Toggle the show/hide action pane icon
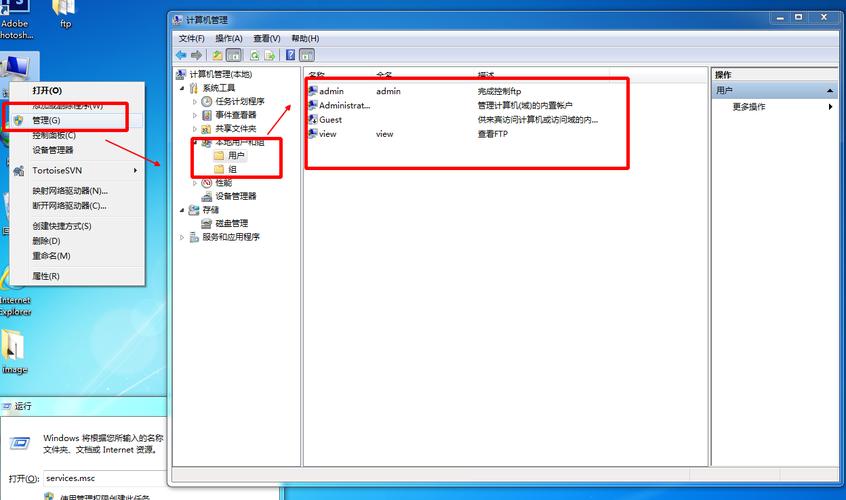Image resolution: width=846 pixels, height=500 pixels. tap(306, 55)
